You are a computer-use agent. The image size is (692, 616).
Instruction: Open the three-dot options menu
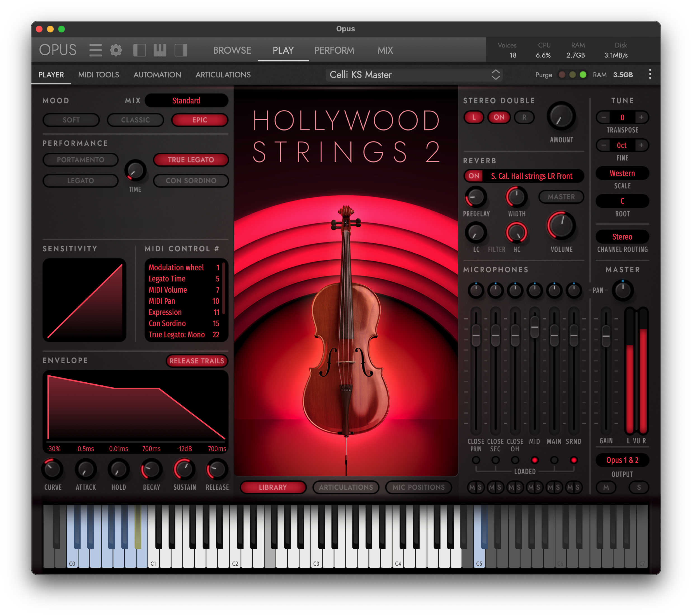650,74
